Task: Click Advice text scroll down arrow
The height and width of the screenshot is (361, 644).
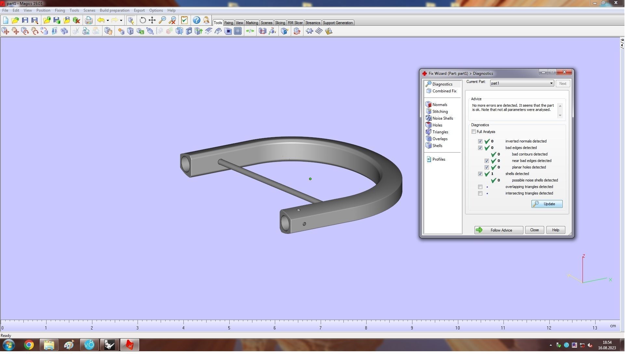Action: [560, 115]
